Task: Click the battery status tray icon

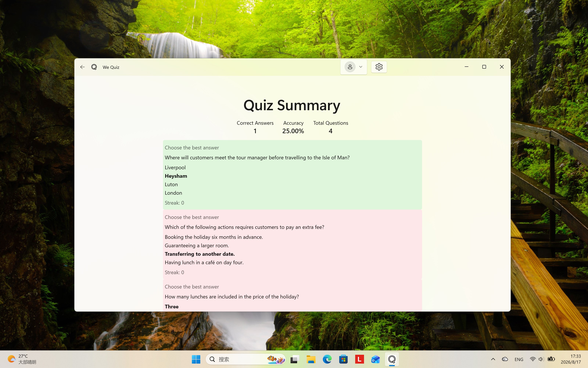Action: (x=551, y=359)
